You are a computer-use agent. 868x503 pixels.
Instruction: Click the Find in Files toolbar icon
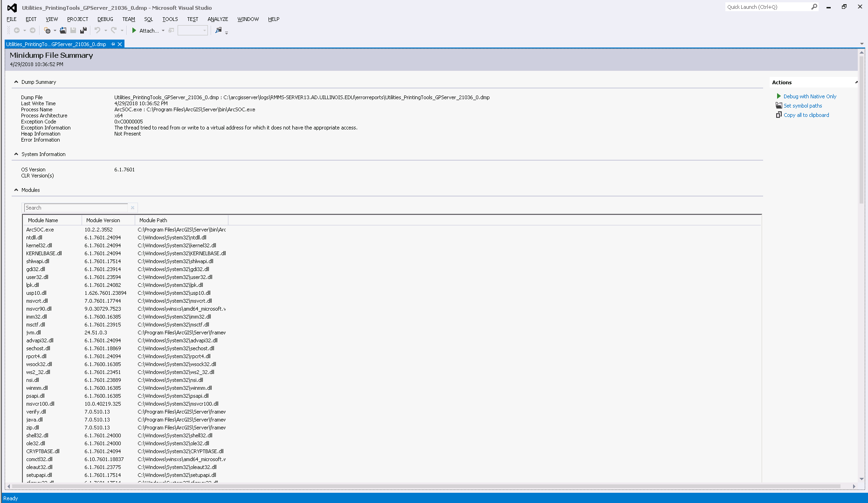click(x=218, y=30)
